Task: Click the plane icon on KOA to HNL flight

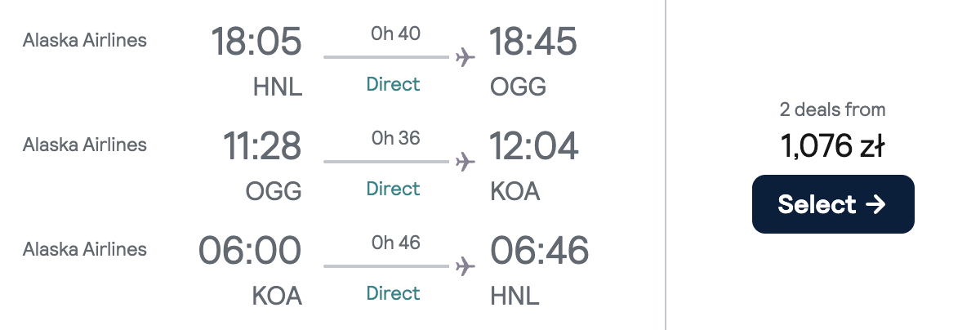Action: [465, 266]
